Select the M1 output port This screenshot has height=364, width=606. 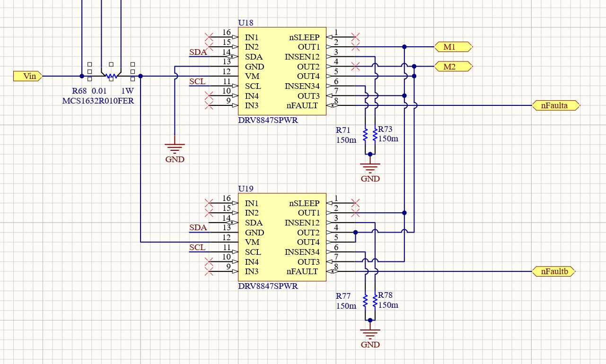453,47
